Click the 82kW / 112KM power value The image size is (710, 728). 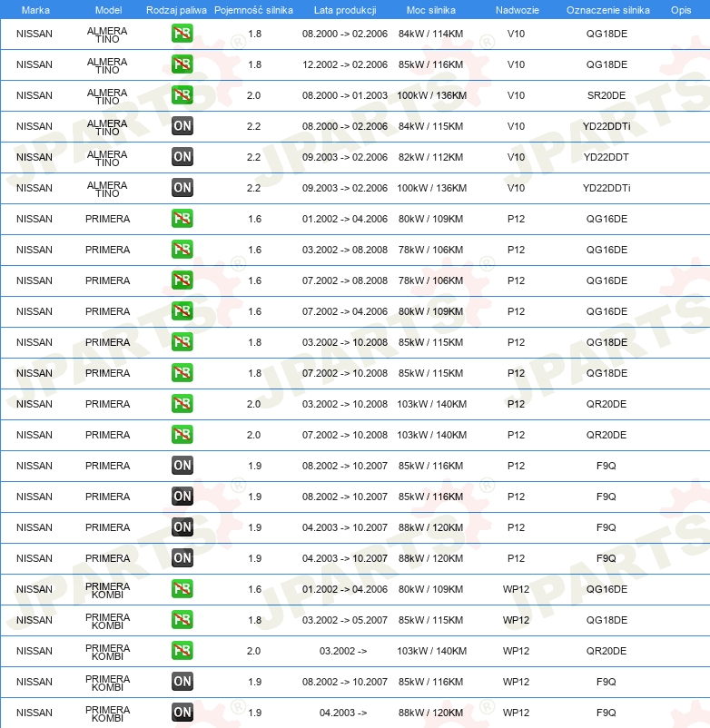pos(430,157)
